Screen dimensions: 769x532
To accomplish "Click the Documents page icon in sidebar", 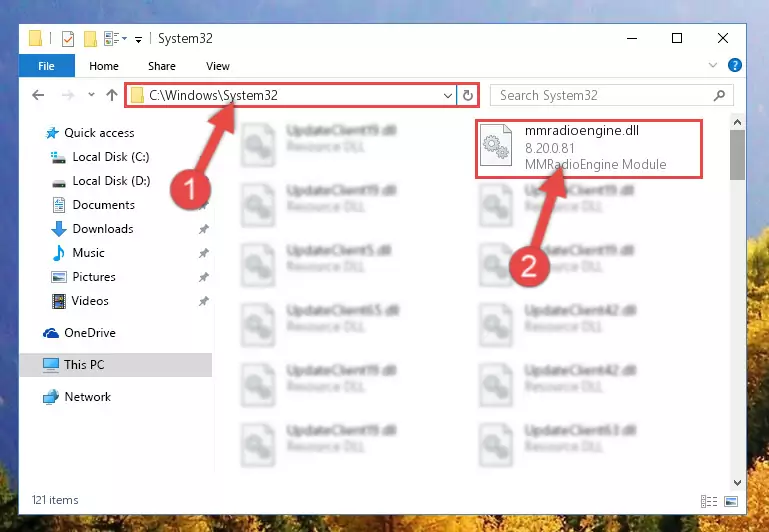I will pos(59,205).
